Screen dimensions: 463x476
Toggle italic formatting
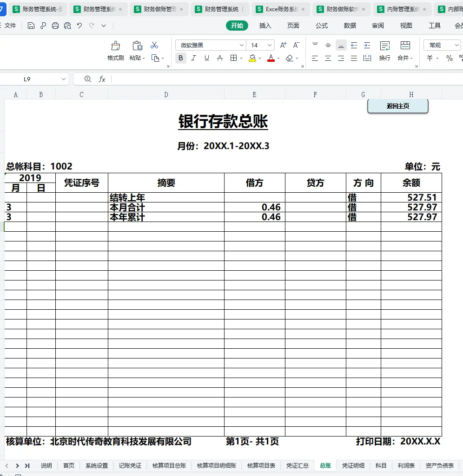pyautogui.click(x=193, y=59)
